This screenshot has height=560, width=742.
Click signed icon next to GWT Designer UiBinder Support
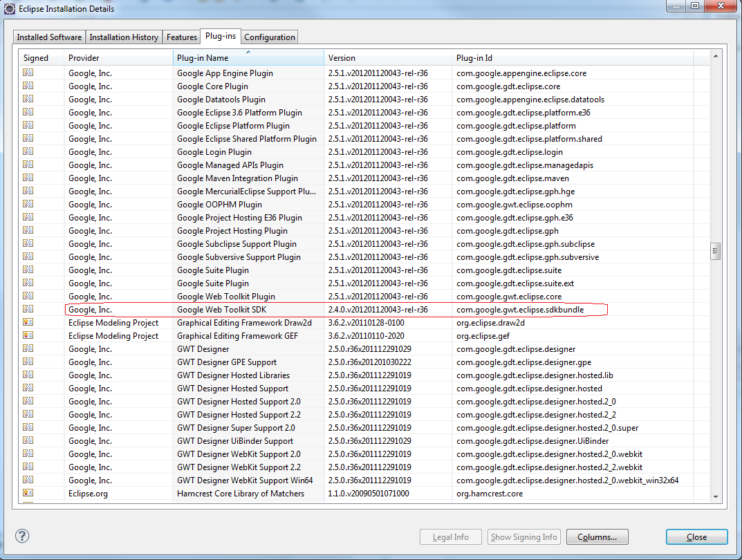(28, 440)
